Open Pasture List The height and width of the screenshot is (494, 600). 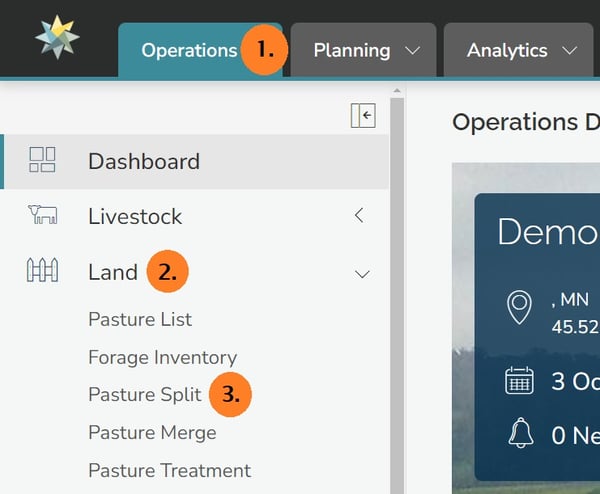(x=140, y=320)
